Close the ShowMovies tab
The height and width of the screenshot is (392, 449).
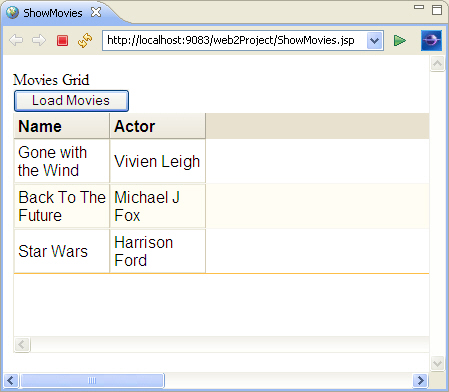coord(96,12)
